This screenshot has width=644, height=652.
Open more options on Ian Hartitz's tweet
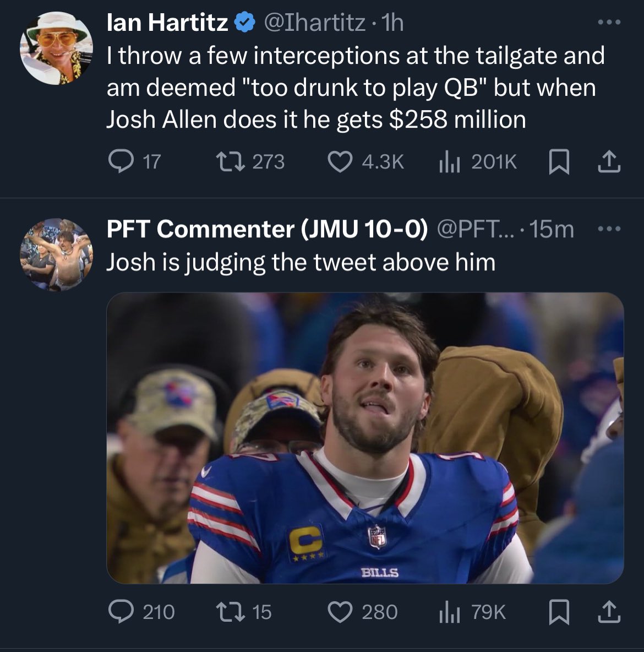(609, 22)
